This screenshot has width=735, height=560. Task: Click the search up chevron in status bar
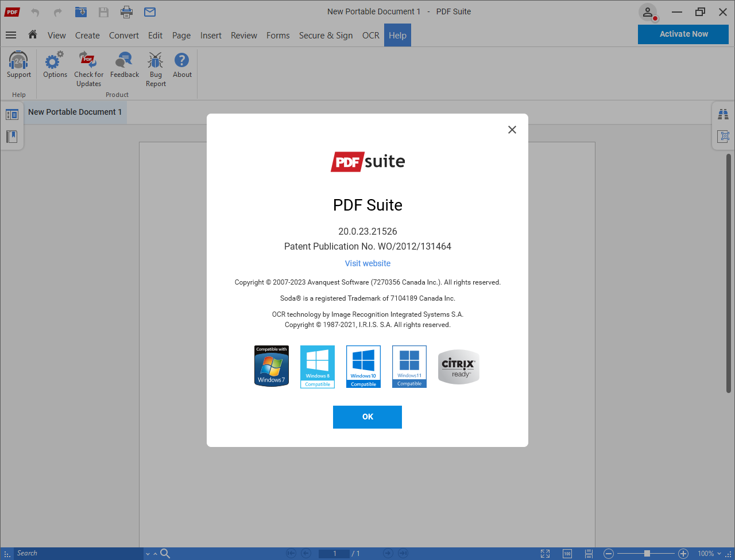click(155, 554)
